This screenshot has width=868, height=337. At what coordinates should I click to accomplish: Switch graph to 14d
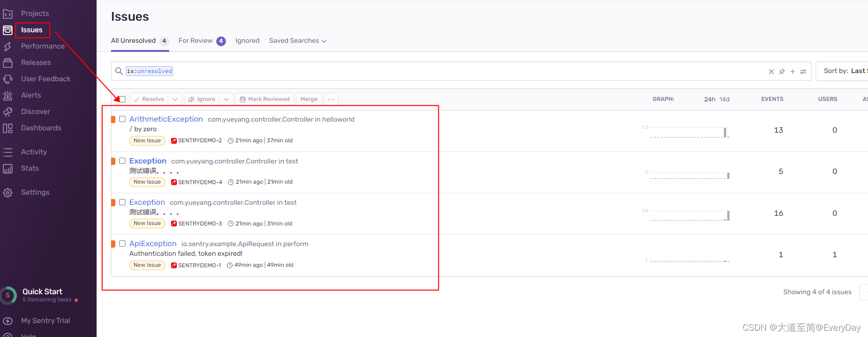click(x=724, y=99)
